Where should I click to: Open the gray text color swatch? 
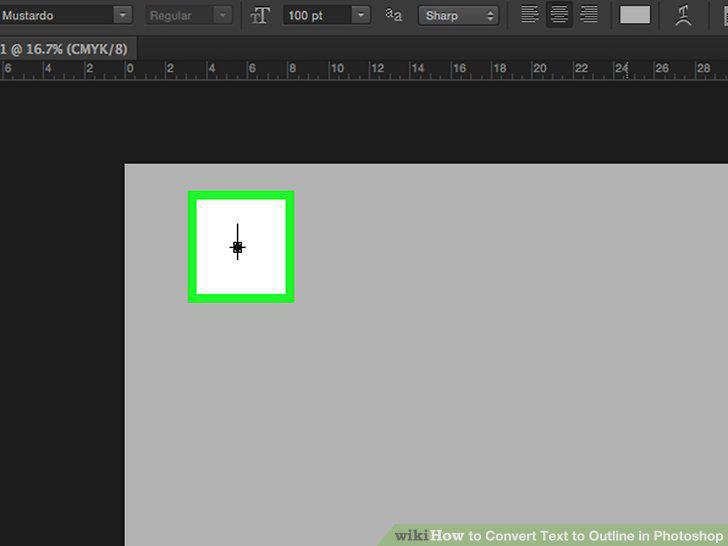[635, 15]
